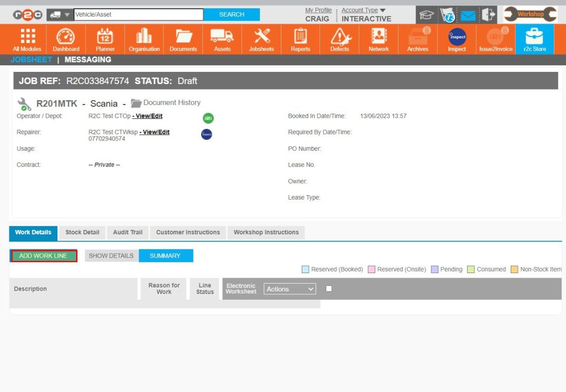Viewport: 566px width, 392px height.
Task: Expand the Account Type dropdown
Action: click(360, 9)
